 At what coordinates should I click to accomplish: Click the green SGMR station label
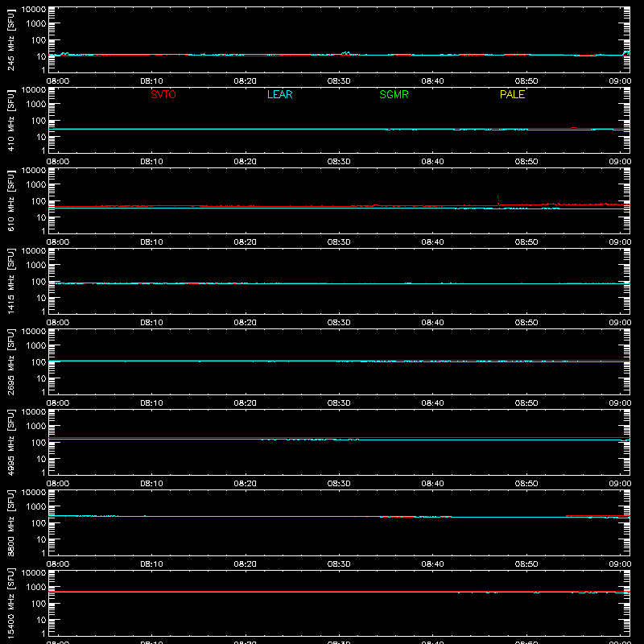coord(394,94)
